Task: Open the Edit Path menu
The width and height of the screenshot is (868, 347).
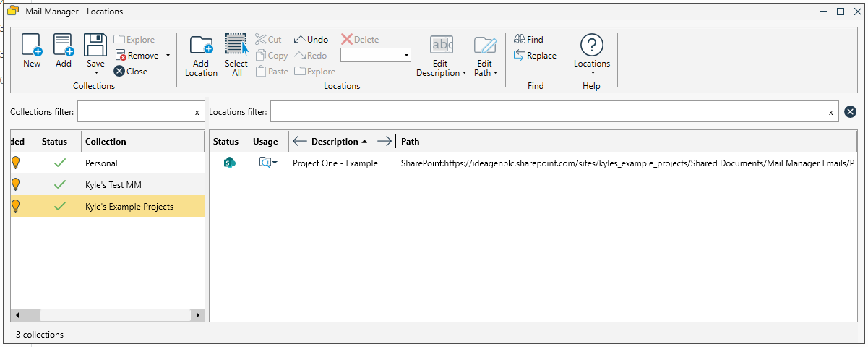Action: point(495,73)
